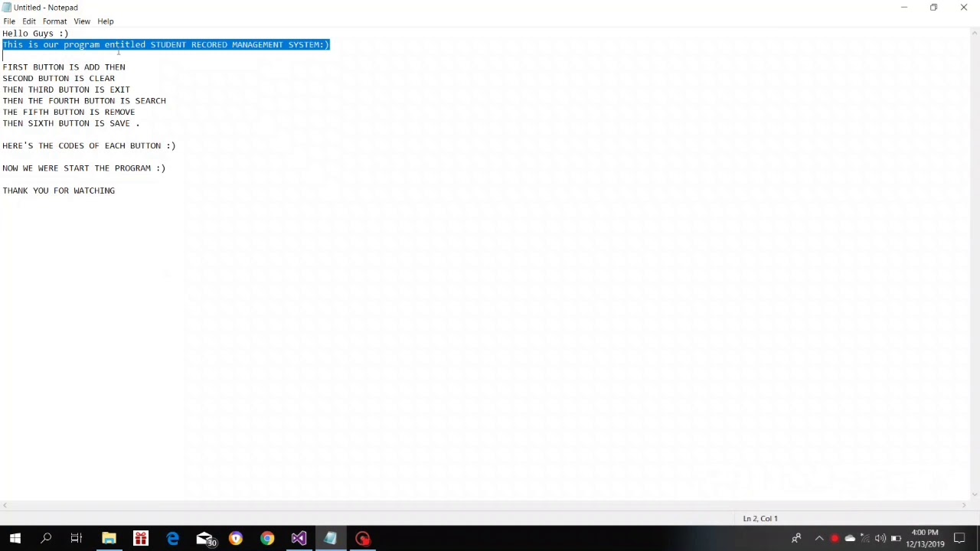The width and height of the screenshot is (980, 551).
Task: Open the Help menu
Action: [x=106, y=21]
